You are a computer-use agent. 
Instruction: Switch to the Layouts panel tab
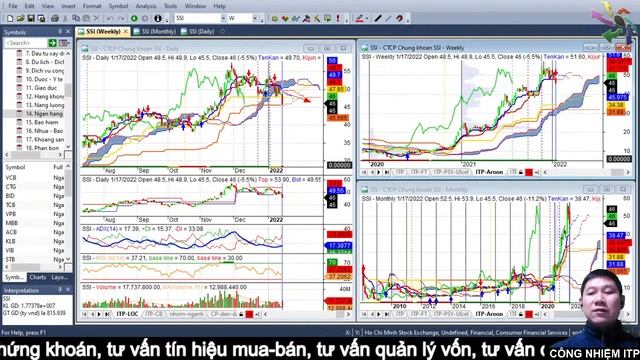(x=60, y=277)
